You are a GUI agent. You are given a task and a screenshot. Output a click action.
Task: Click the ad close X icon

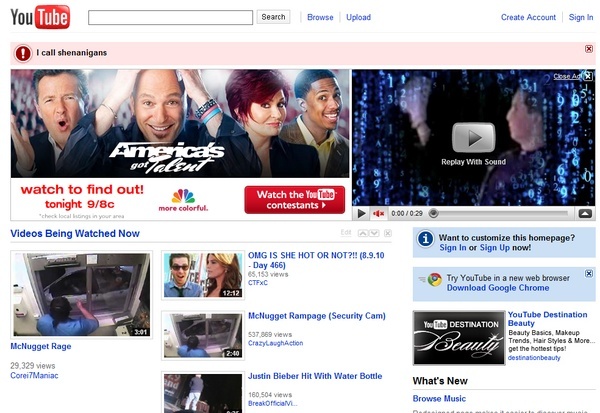pyautogui.click(x=587, y=75)
